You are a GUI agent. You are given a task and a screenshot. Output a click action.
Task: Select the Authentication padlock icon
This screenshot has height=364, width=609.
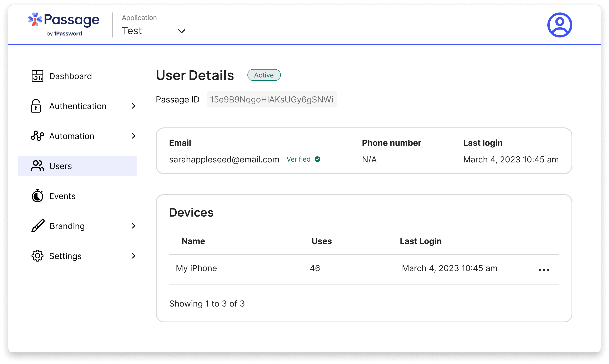tap(36, 106)
